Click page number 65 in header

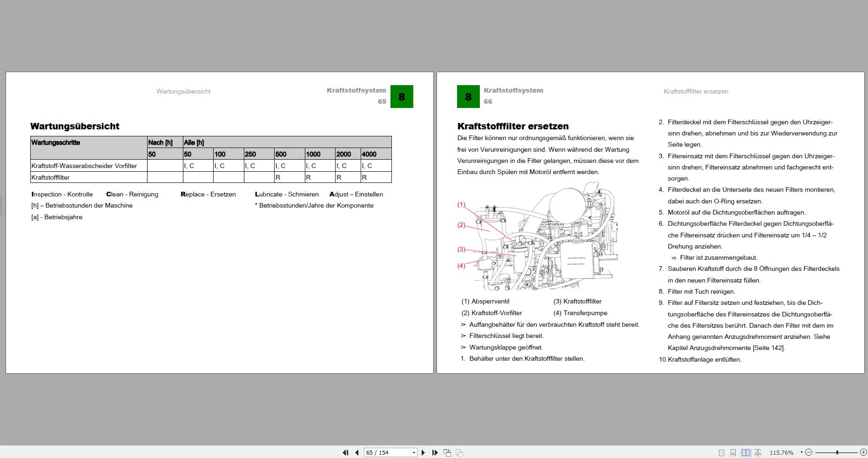[382, 101]
